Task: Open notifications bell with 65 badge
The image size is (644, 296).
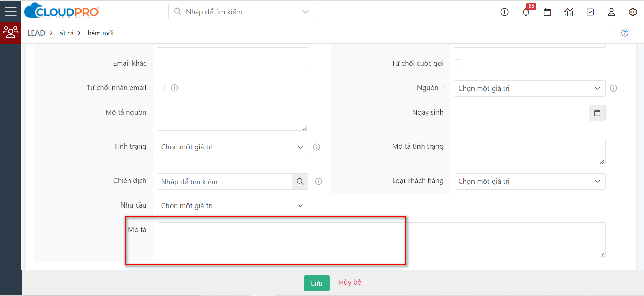Action: [526, 12]
